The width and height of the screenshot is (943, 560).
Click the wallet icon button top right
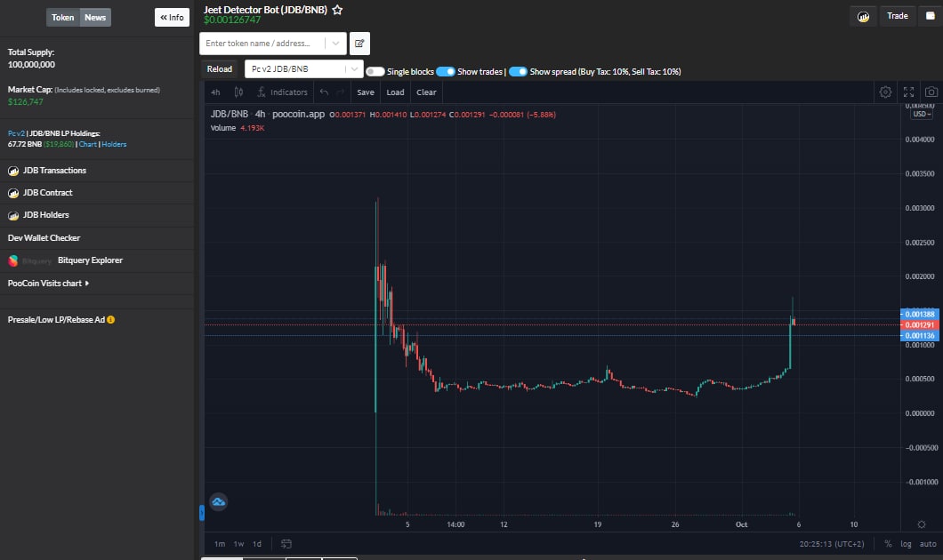coord(930,16)
